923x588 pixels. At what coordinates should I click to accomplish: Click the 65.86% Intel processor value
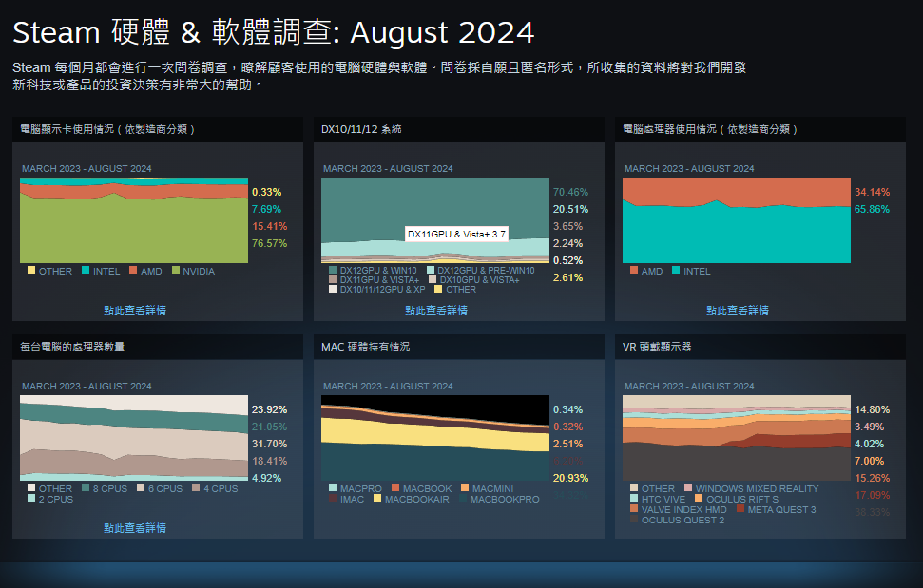pos(873,209)
